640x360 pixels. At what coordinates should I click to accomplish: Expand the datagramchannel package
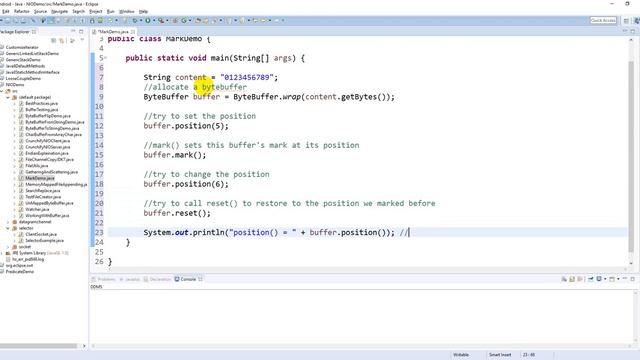(x=8, y=222)
